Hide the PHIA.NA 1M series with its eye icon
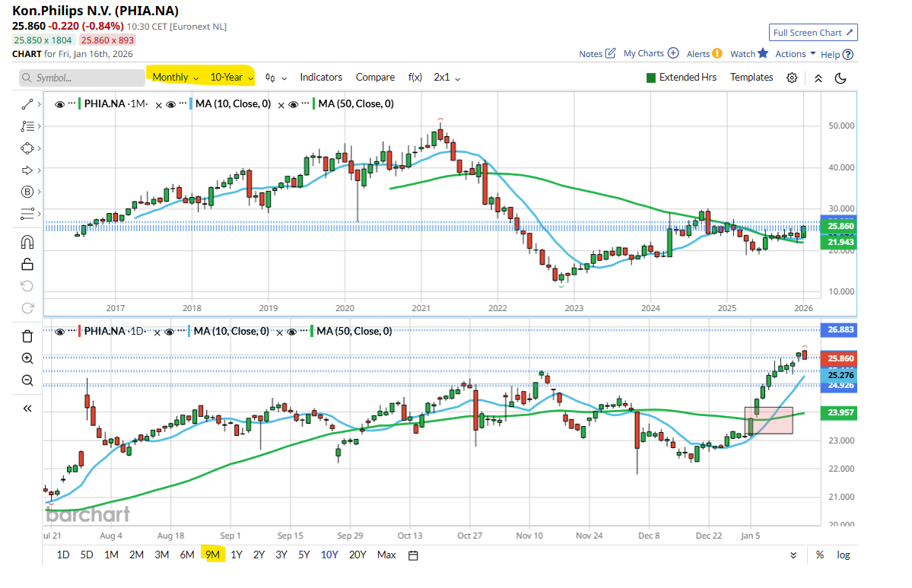The image size is (912, 588). (60, 104)
